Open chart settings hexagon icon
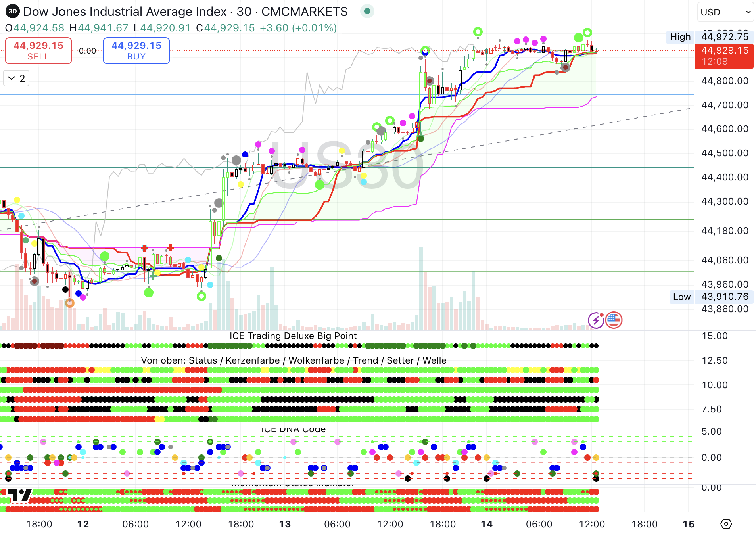This screenshot has height=533, width=756. click(x=725, y=524)
